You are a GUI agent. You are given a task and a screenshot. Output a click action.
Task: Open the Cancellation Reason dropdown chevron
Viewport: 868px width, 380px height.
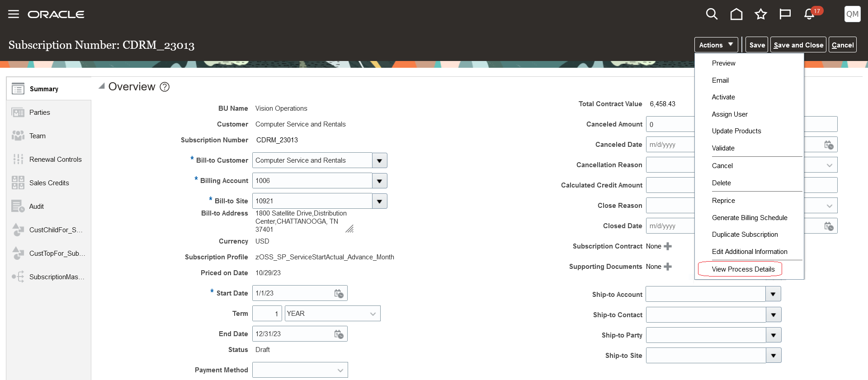tap(830, 165)
